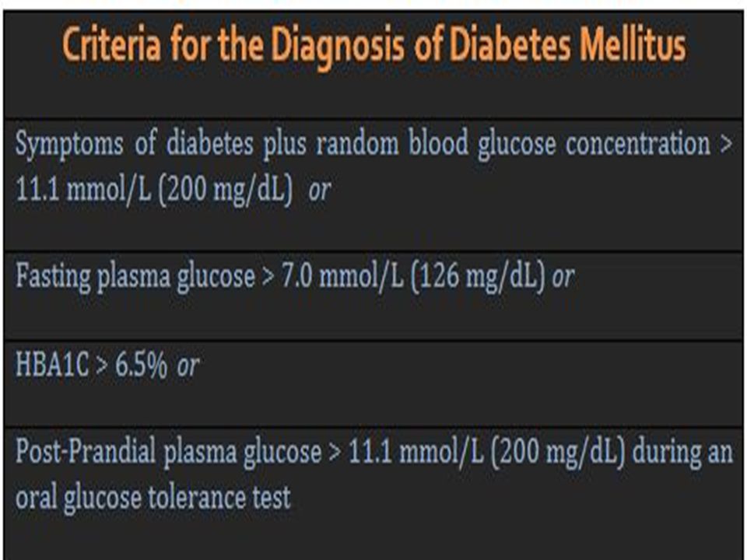
Task: Click the 'HBA1C' label
Action: (52, 365)
